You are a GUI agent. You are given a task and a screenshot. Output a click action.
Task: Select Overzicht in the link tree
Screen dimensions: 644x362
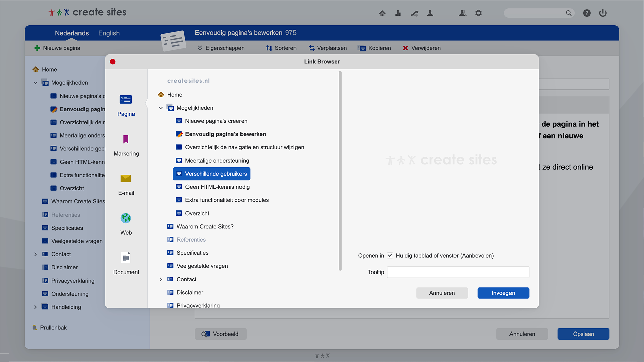pos(193,213)
